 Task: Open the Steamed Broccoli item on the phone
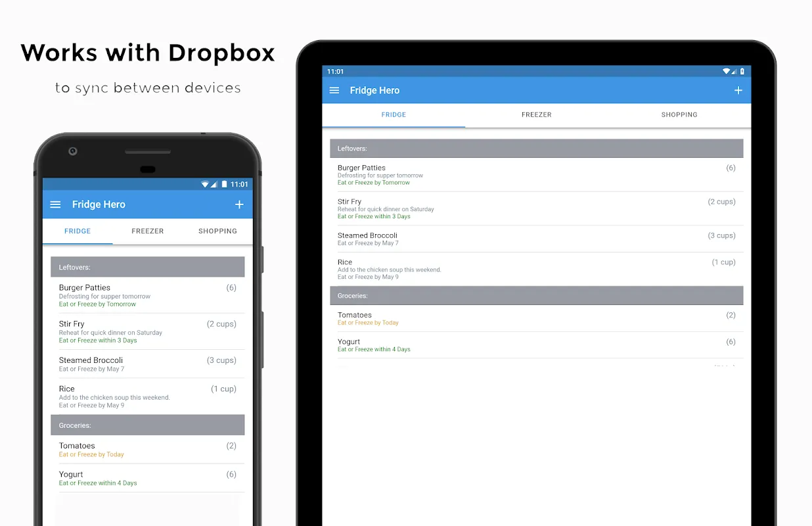click(x=147, y=364)
